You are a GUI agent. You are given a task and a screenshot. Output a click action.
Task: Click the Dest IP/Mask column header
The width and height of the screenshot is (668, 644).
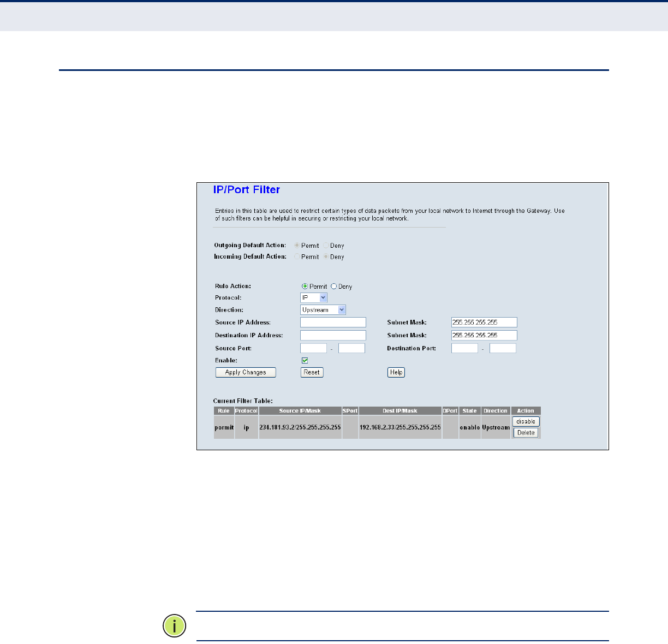[400, 410]
